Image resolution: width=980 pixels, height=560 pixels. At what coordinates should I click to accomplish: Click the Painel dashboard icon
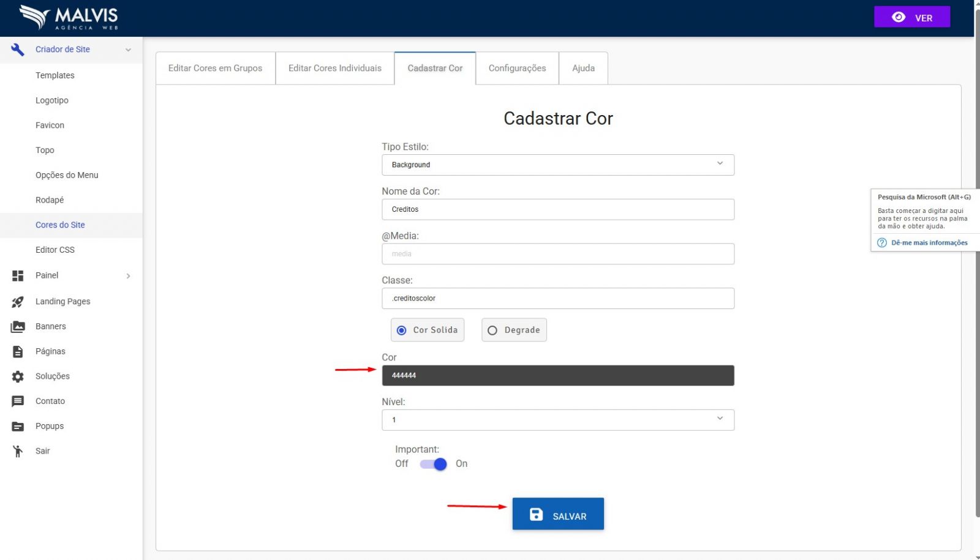click(x=18, y=276)
